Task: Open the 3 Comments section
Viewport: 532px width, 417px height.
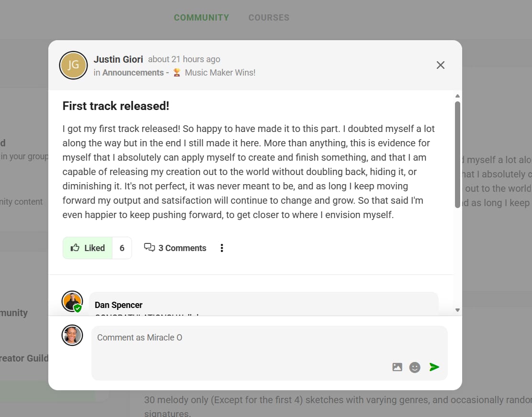Action: coord(175,248)
